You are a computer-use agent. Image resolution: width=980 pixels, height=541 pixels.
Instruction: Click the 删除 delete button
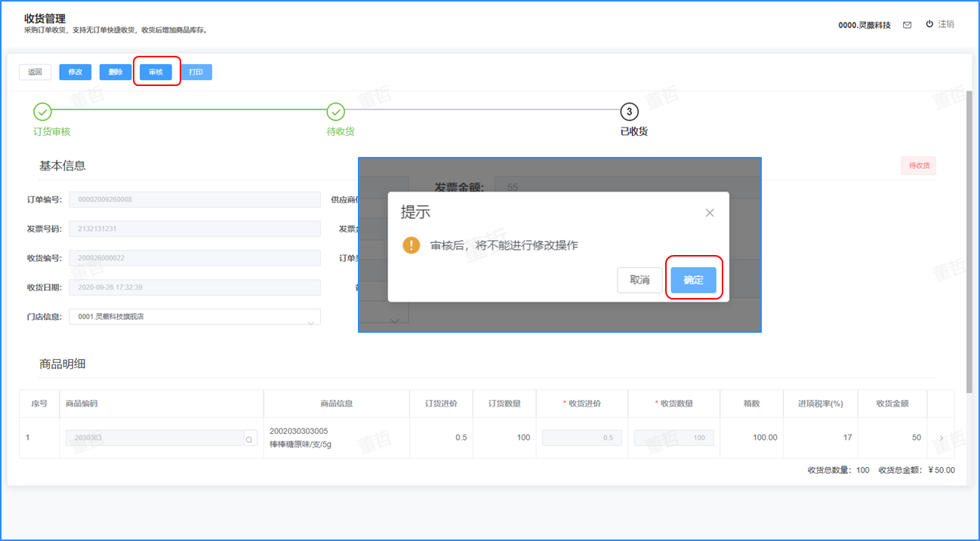pyautogui.click(x=116, y=72)
